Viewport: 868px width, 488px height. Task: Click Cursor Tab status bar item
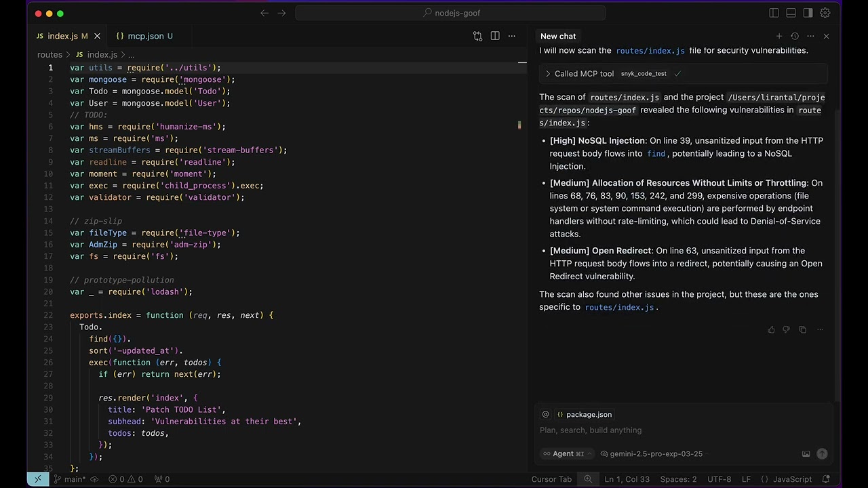(551, 479)
